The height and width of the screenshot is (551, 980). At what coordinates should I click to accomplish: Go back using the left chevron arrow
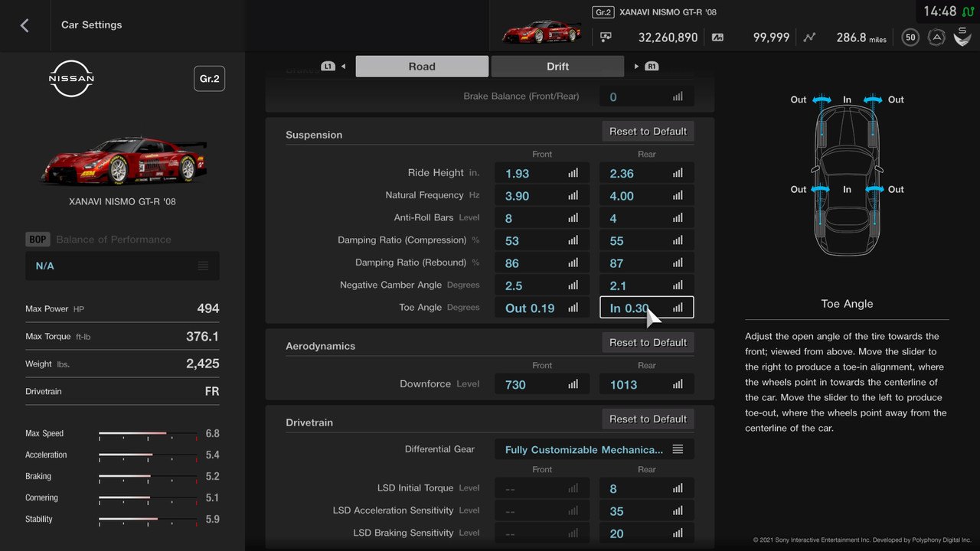24,25
